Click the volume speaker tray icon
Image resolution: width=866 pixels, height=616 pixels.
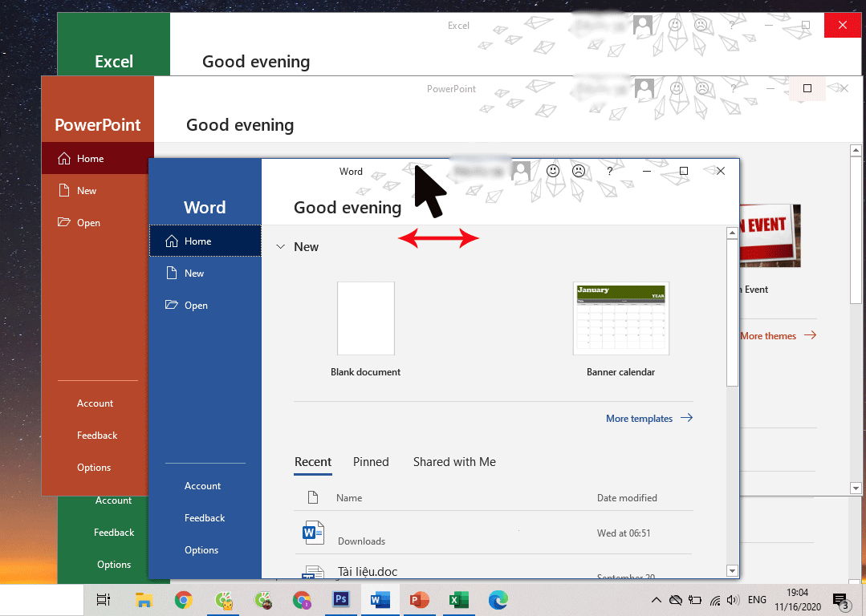click(733, 601)
